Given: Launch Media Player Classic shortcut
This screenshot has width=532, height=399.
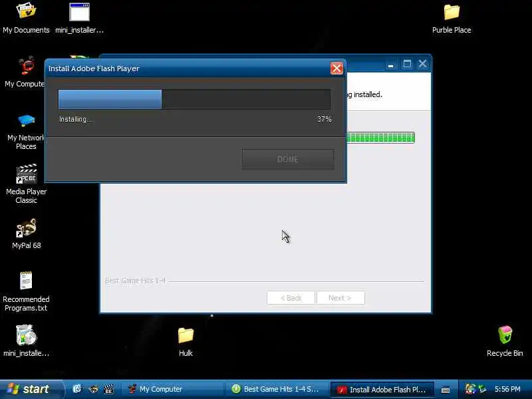Looking at the screenshot, I should [x=26, y=184].
